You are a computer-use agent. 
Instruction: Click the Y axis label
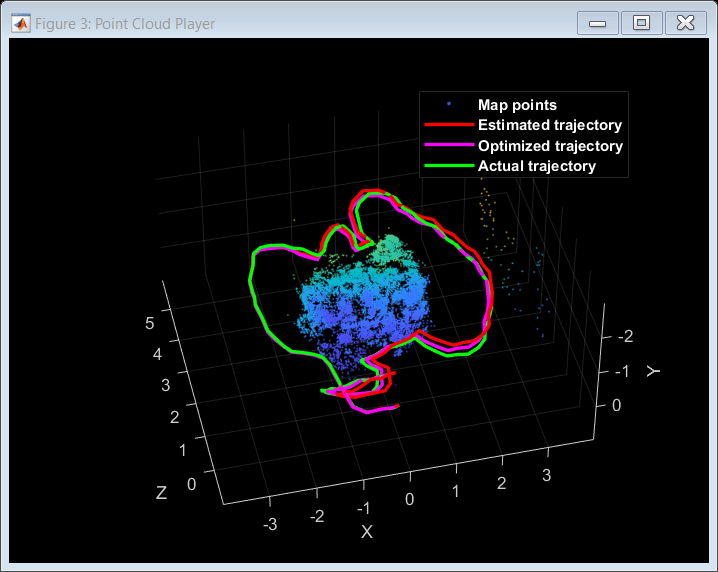653,370
